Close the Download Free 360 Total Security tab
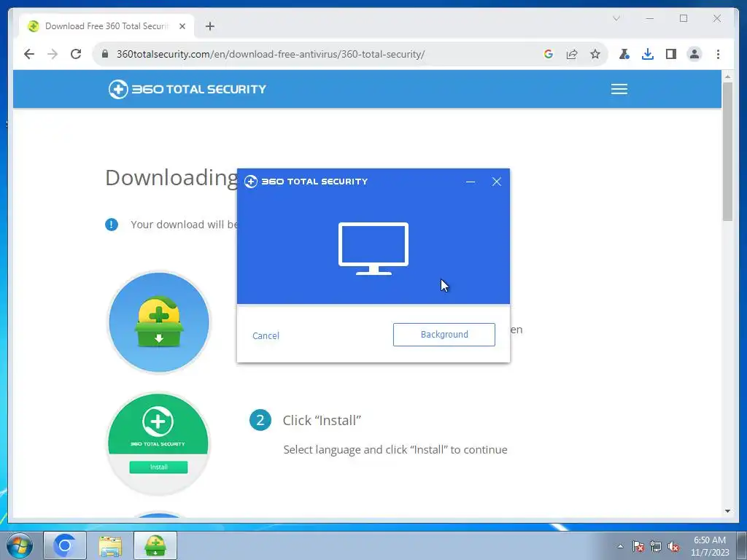747x560 pixels. click(x=182, y=26)
